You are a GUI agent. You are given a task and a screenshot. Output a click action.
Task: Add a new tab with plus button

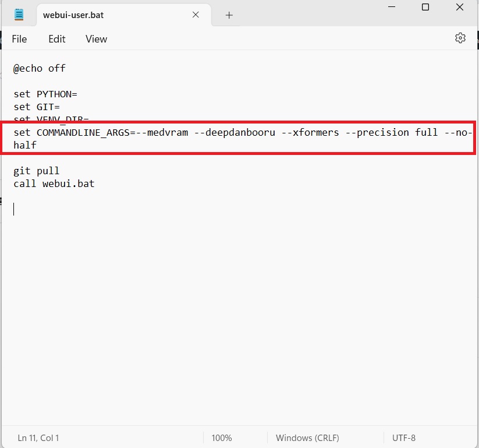229,15
